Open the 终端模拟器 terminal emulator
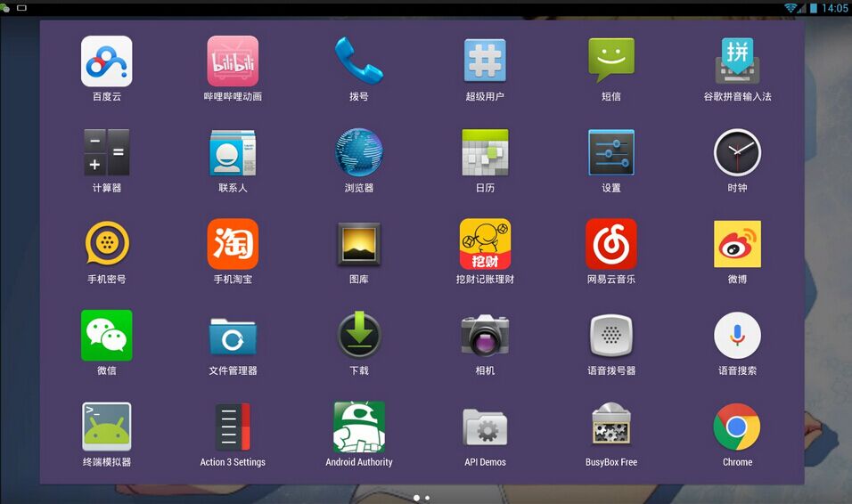Image resolution: width=852 pixels, height=504 pixels. tap(107, 427)
